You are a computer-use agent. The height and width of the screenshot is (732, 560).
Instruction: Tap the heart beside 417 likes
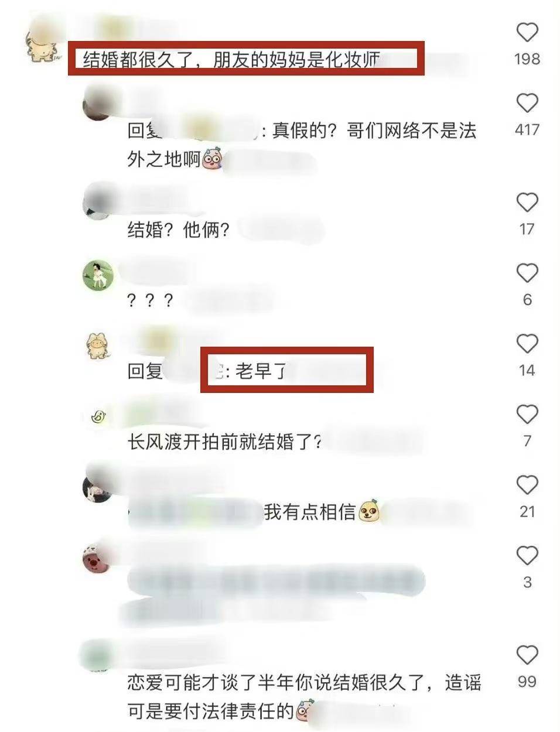pyautogui.click(x=527, y=102)
